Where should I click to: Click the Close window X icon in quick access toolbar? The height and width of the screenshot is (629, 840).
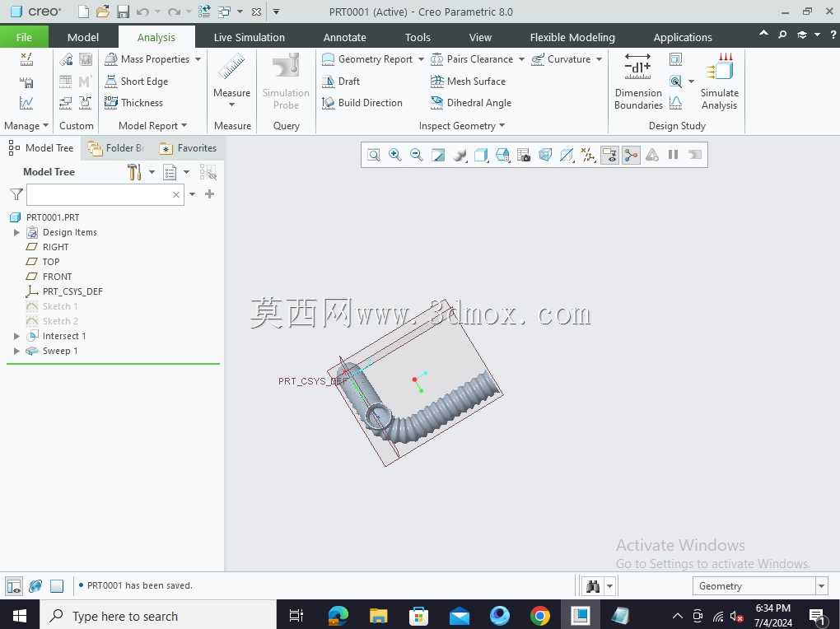(257, 12)
